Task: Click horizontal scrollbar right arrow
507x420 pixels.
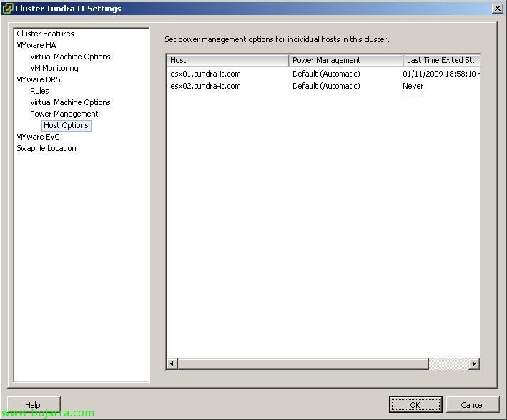Action: (x=474, y=363)
